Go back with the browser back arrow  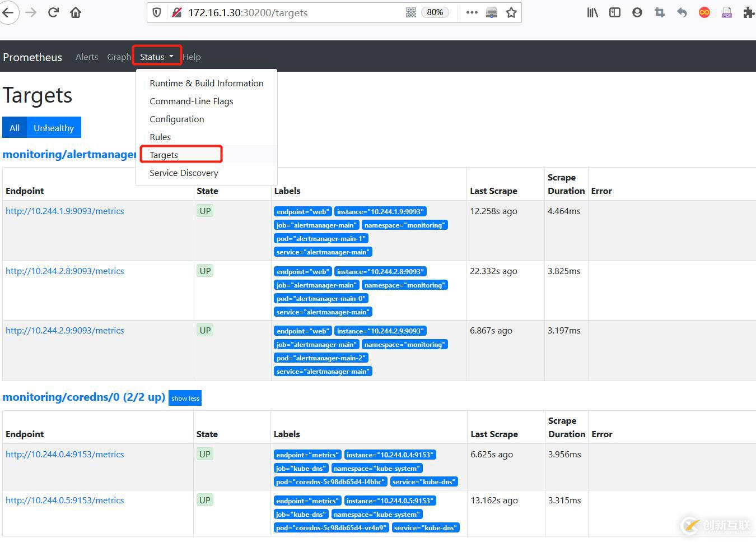(x=7, y=12)
